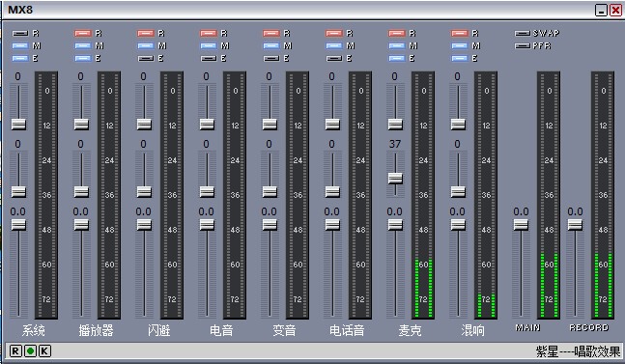Toggle the M button on 麦克 channel
The width and height of the screenshot is (625, 364).
(397, 45)
